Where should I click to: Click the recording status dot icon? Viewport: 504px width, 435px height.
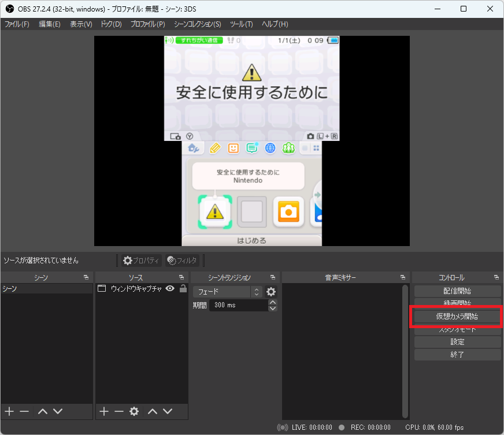(x=342, y=427)
